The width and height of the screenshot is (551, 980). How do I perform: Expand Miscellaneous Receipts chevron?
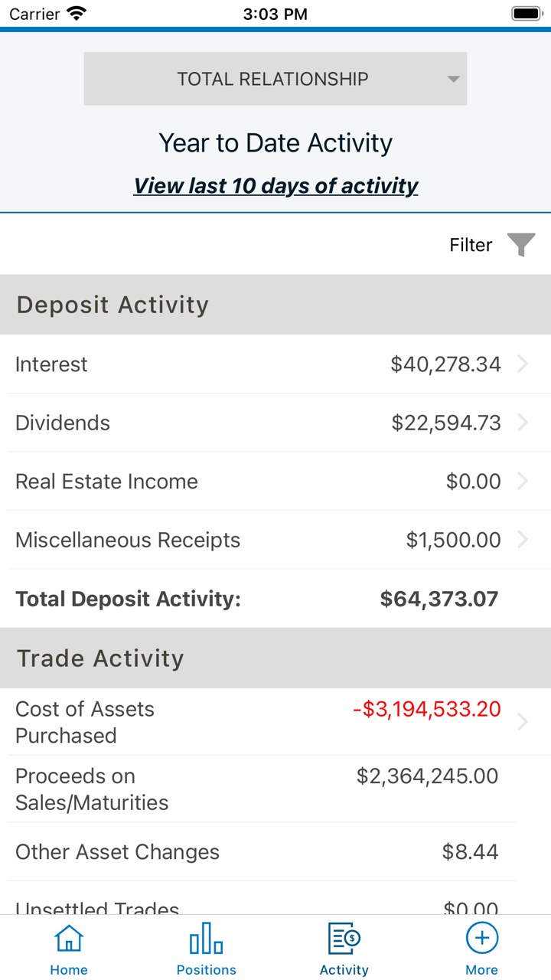point(523,540)
